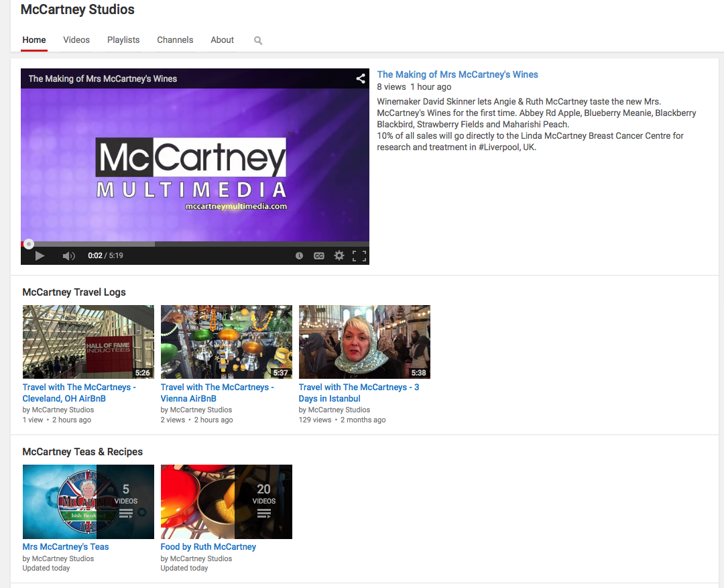Go to the Channels tab

point(175,40)
